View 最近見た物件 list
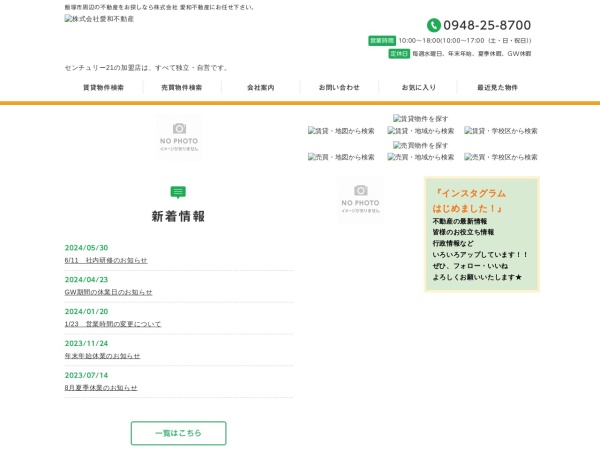Viewport: 600px width, 450px height. (x=497, y=88)
